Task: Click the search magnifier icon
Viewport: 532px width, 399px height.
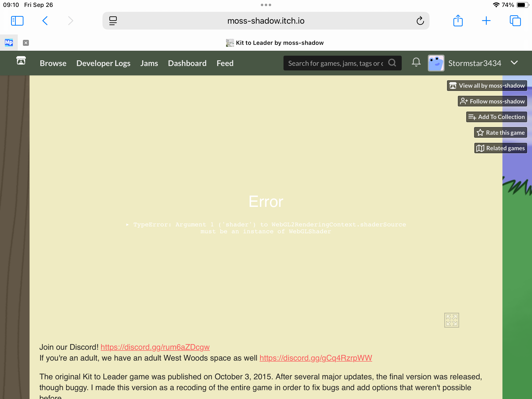Action: tap(392, 63)
